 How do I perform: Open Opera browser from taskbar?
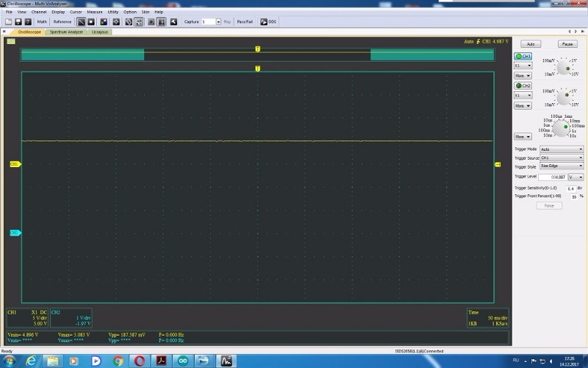(140, 361)
